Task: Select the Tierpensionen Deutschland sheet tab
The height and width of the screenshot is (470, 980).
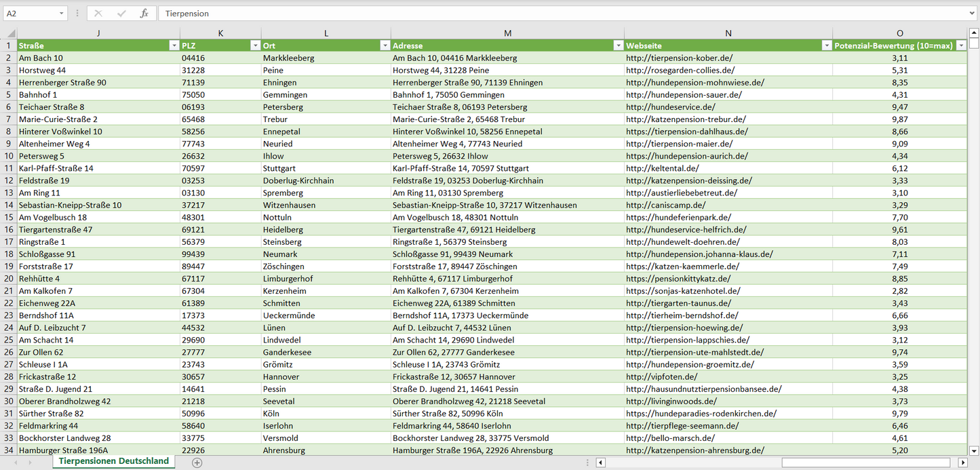Action: point(113,461)
